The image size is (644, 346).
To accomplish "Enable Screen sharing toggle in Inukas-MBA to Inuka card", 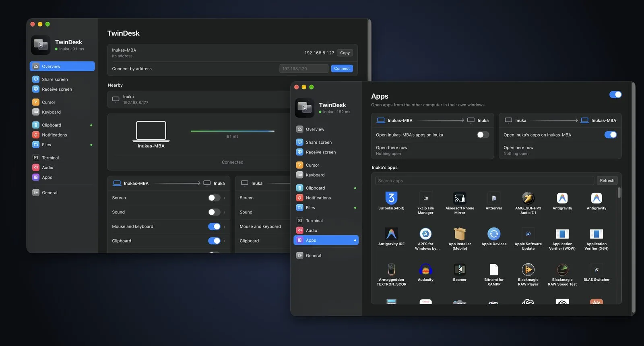I will pyautogui.click(x=214, y=198).
